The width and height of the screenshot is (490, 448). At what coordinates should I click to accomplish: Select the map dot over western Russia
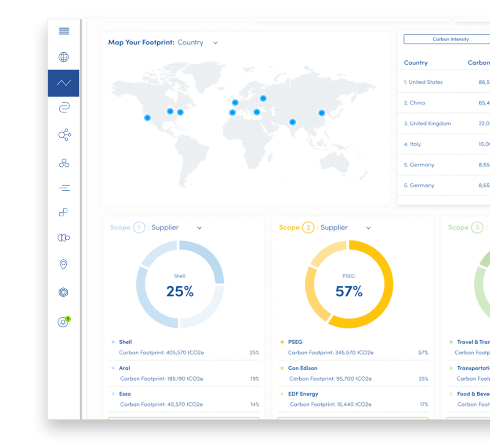263,98
